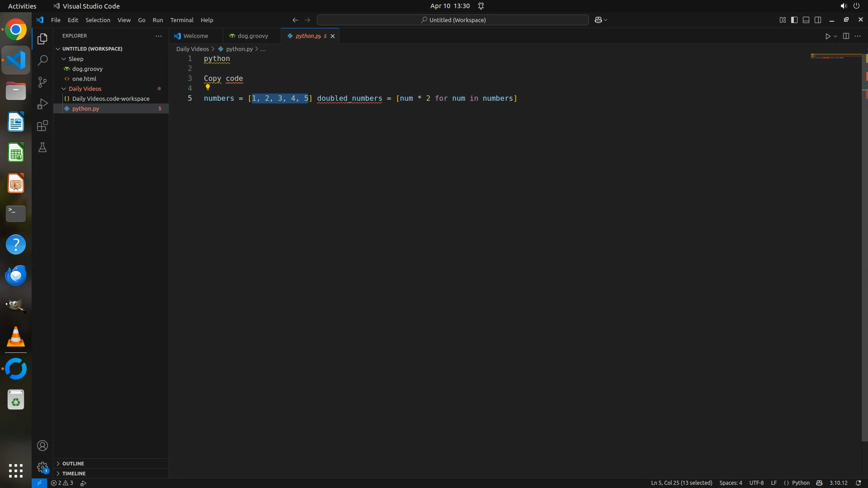Click the Split Editor Right icon
Viewport: 868px width, 488px height.
click(x=846, y=36)
